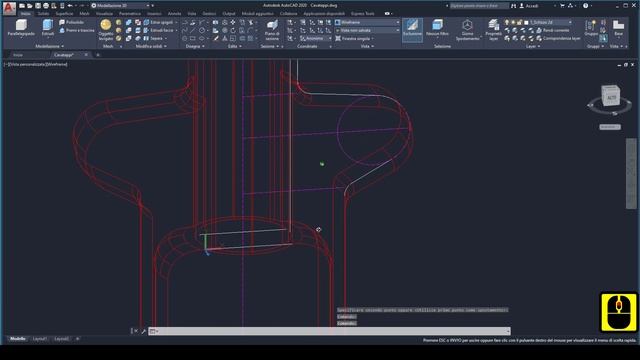Switch to the Layout2 tab

pos(62,339)
